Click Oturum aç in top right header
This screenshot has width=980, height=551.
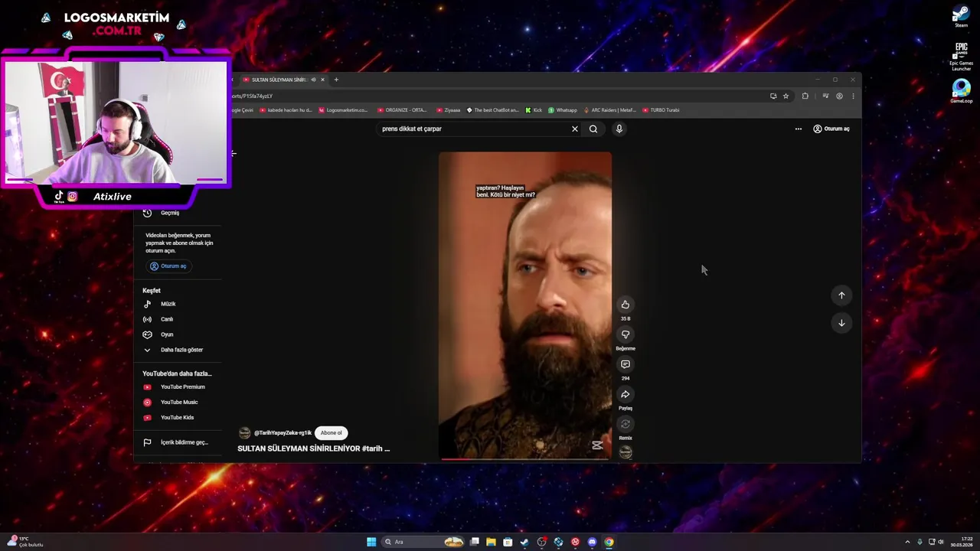pyautogui.click(x=831, y=129)
